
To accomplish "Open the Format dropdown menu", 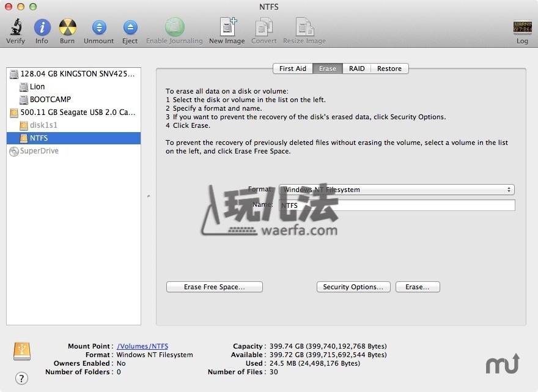I will 396,190.
